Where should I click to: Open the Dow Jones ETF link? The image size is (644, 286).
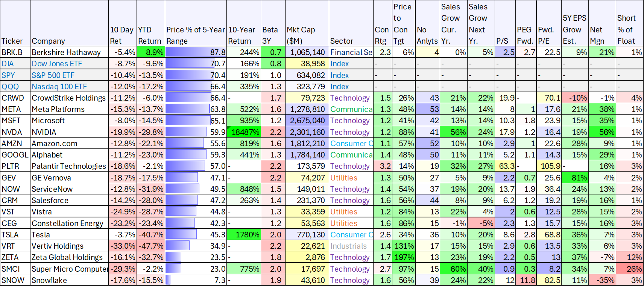57,64
